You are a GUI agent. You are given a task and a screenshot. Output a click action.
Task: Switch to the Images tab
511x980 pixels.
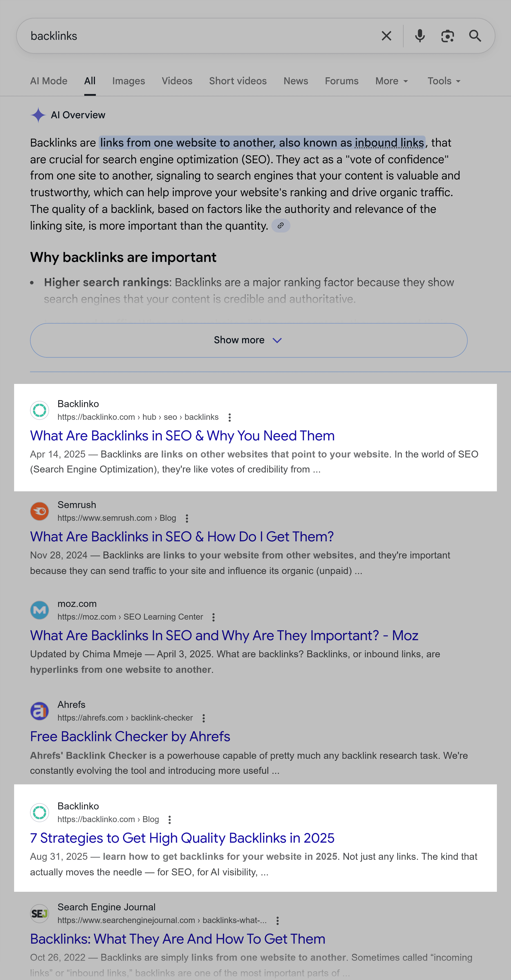point(128,81)
